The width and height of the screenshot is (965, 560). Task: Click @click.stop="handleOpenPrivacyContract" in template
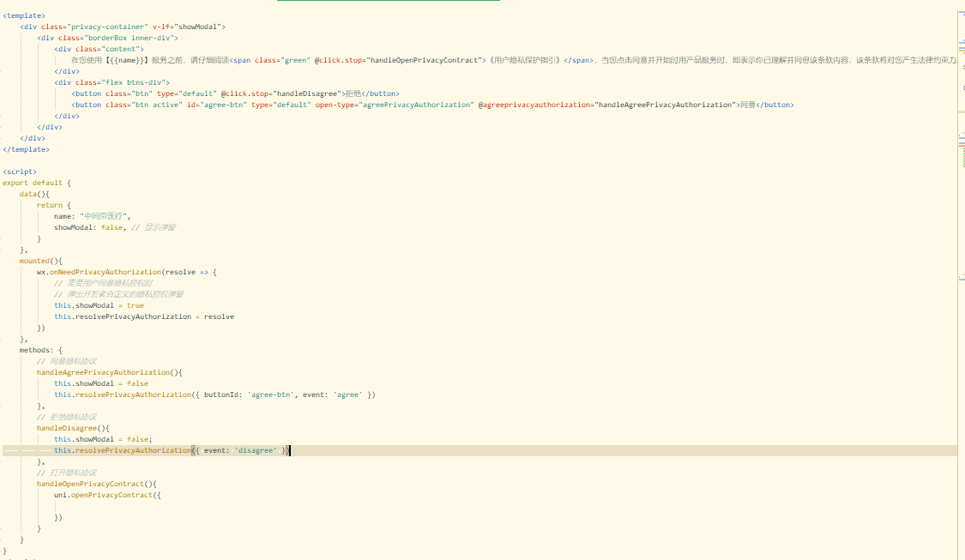398,60
